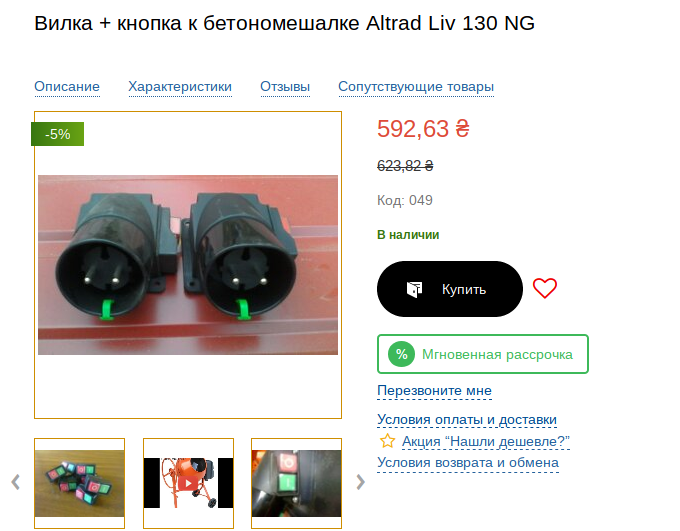Screen dimensions: 680x531
Task: Show previous thumbnails with left arrow
Action: (x=16, y=482)
